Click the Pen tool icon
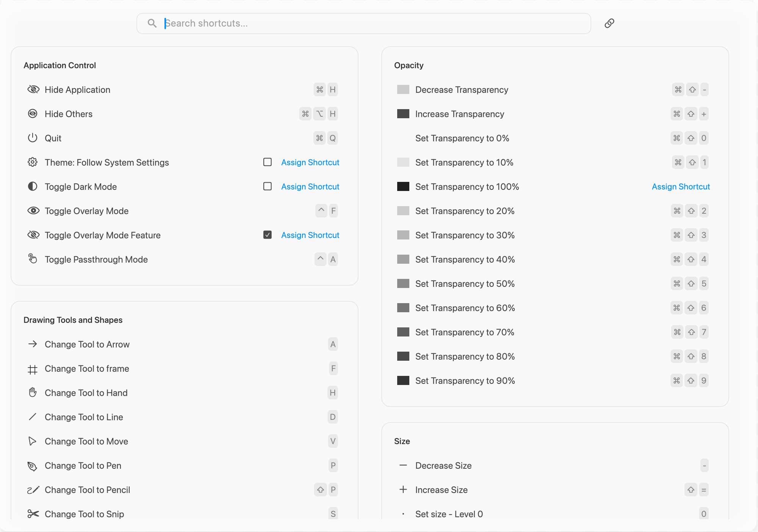 pyautogui.click(x=33, y=466)
